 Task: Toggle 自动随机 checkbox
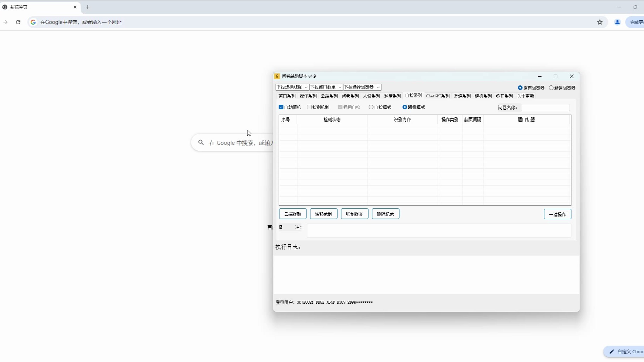point(281,107)
